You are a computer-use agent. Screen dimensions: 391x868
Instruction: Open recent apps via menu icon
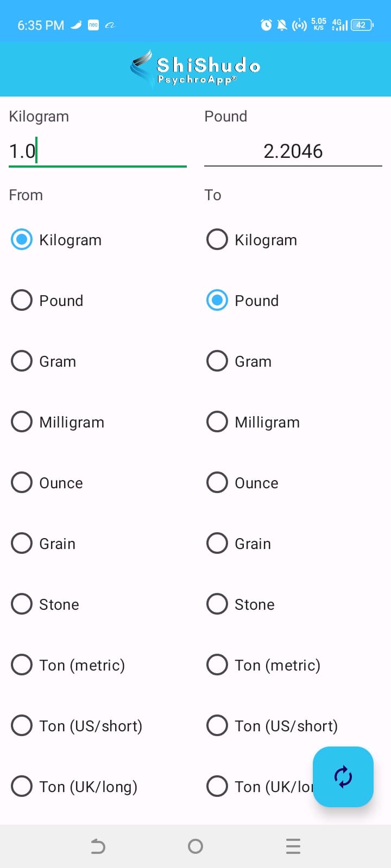(293, 846)
